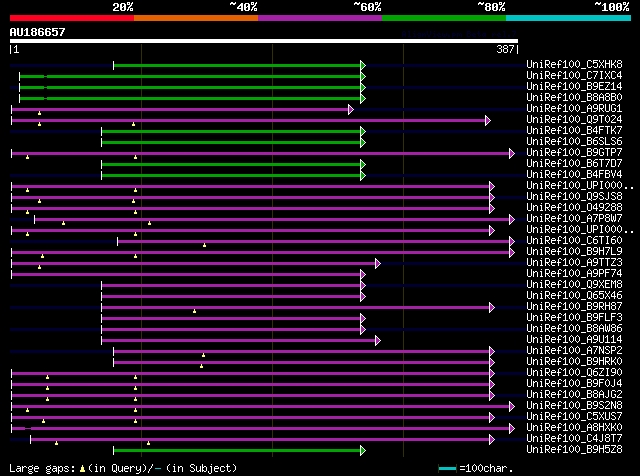Screen dimensions: 640x476
Task: Click the green alignment bar of B6SLS6
Action: tap(231, 142)
